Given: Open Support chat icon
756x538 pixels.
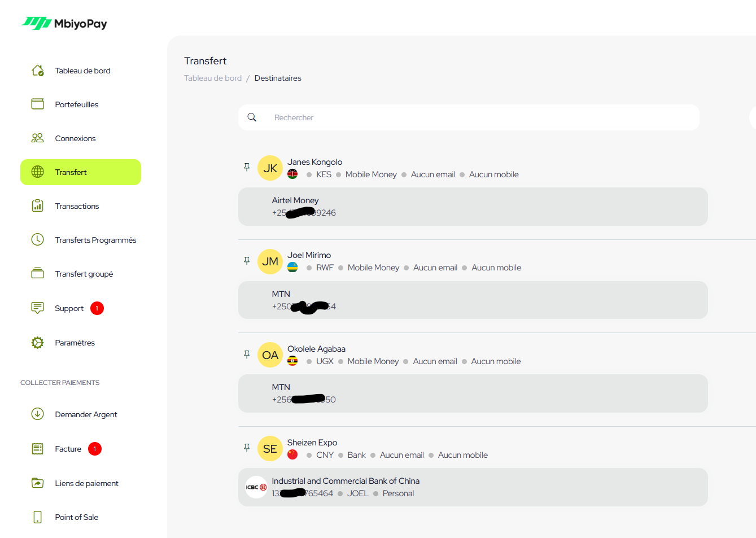Looking at the screenshot, I should [38, 308].
